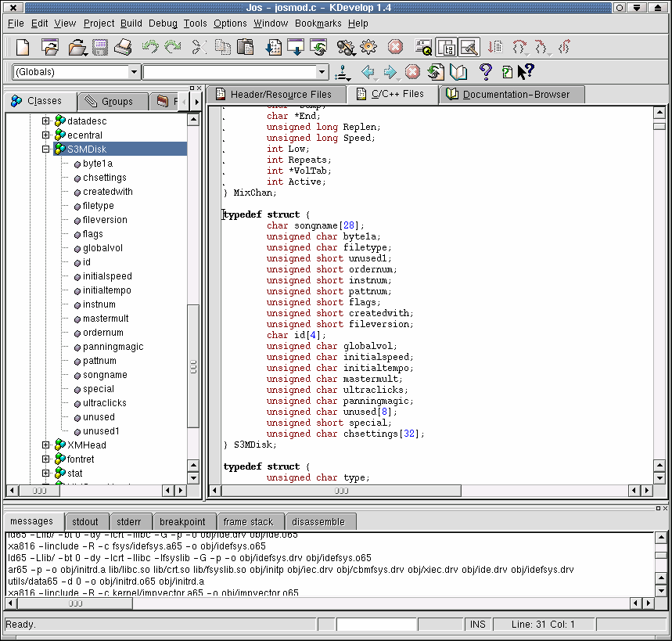
Task: Click the INS indicator in the status bar
Action: coord(478,625)
